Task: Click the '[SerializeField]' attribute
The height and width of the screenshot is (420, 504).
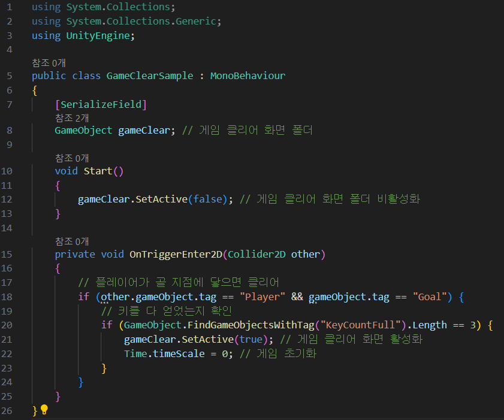Action: pos(101,104)
